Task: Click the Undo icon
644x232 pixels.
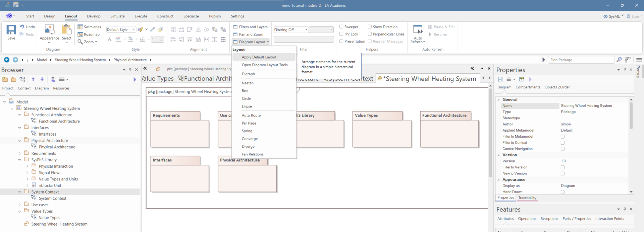Action: [22, 27]
